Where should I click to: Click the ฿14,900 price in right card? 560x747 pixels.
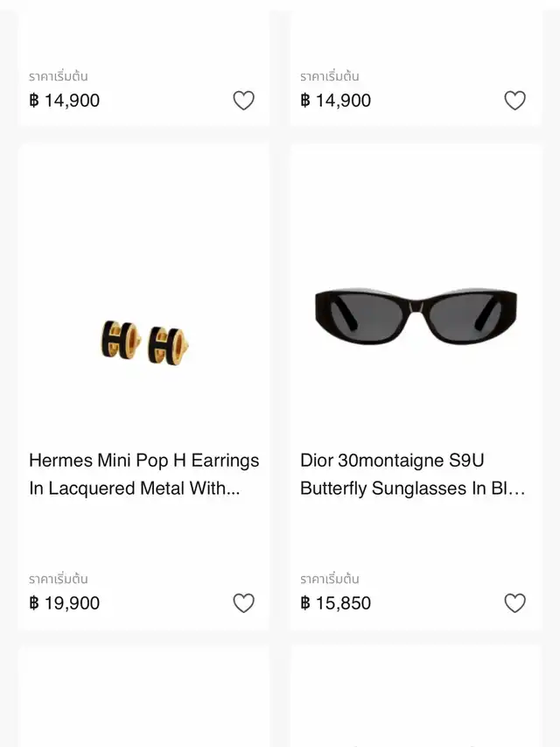click(335, 101)
